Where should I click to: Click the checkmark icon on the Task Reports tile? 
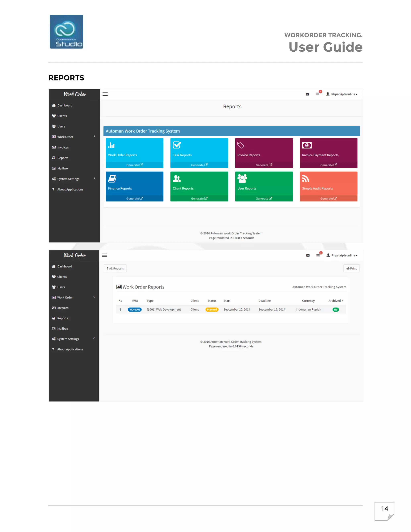pos(177,145)
